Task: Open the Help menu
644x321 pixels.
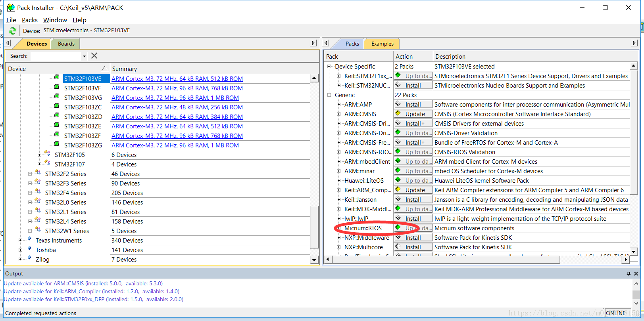Action: [79, 20]
